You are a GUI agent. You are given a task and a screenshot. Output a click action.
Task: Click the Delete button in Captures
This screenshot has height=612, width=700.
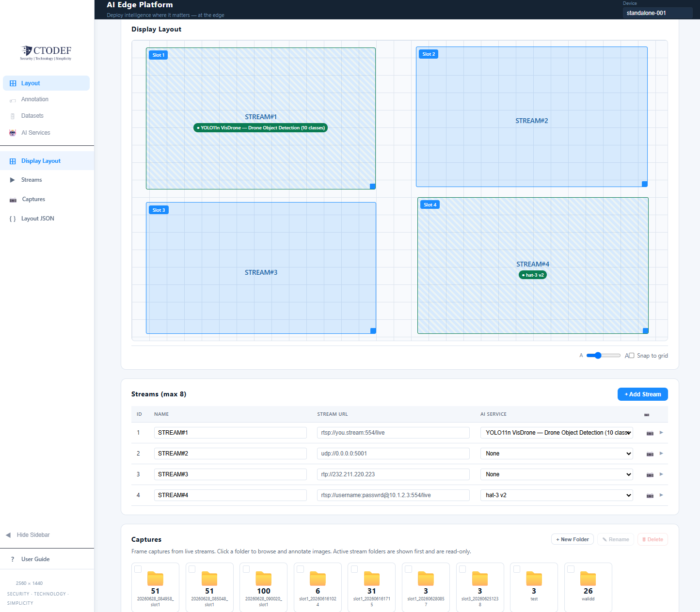pyautogui.click(x=652, y=539)
